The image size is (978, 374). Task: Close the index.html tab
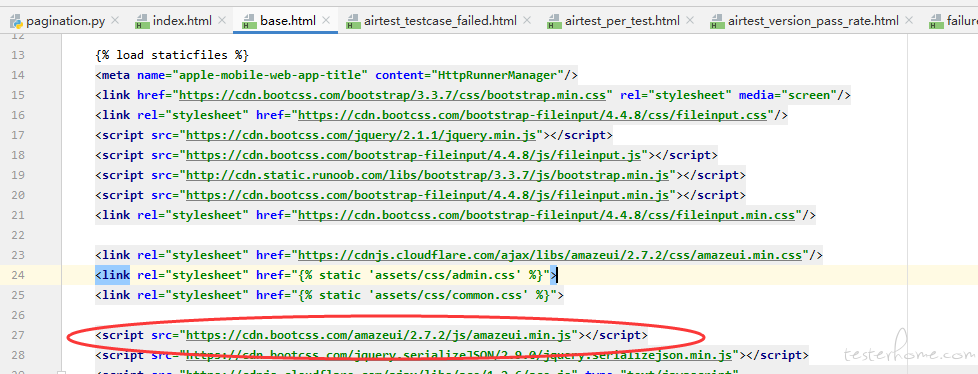click(x=221, y=21)
